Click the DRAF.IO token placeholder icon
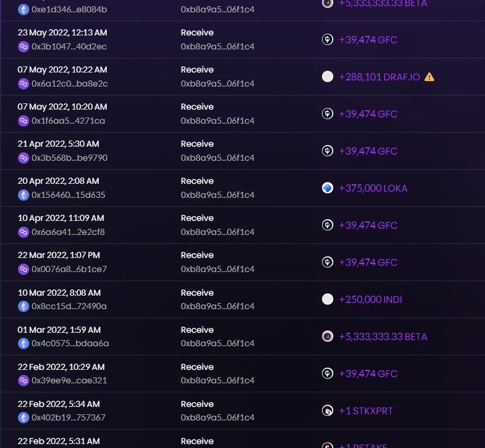The width and height of the screenshot is (485, 448). point(328,77)
